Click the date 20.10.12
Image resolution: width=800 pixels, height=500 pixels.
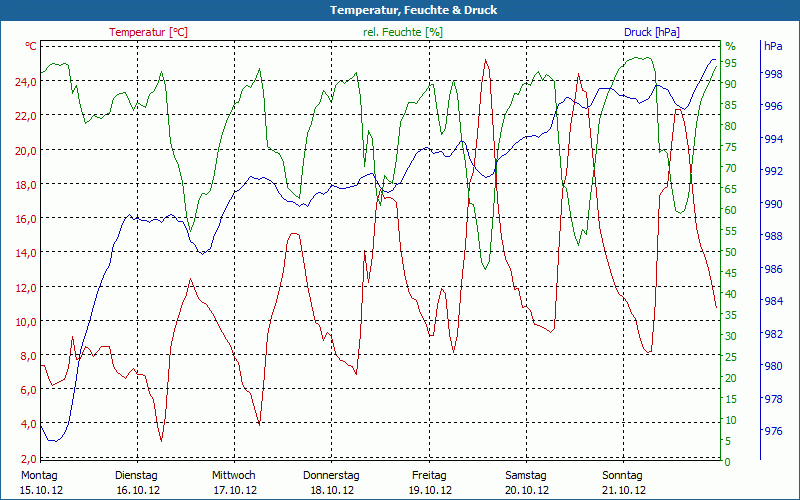[527, 490]
